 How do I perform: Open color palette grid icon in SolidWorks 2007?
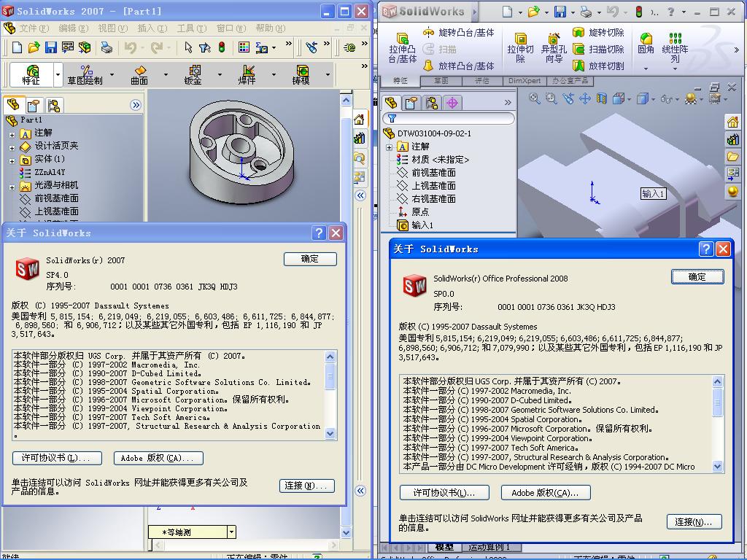click(244, 47)
